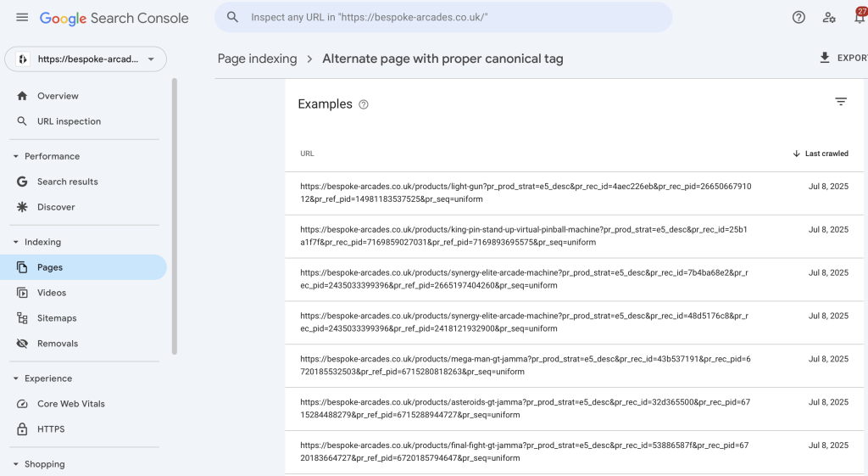Sort by Last crawled column header
868x476 pixels.
pos(826,154)
